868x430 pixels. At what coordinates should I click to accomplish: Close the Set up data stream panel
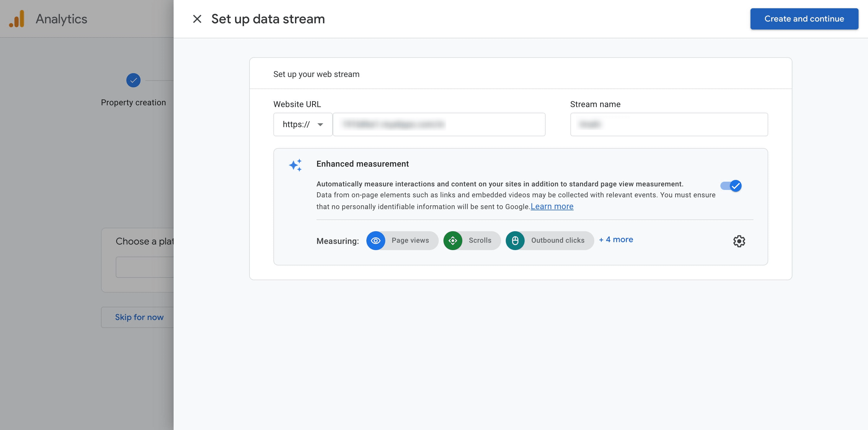[197, 19]
